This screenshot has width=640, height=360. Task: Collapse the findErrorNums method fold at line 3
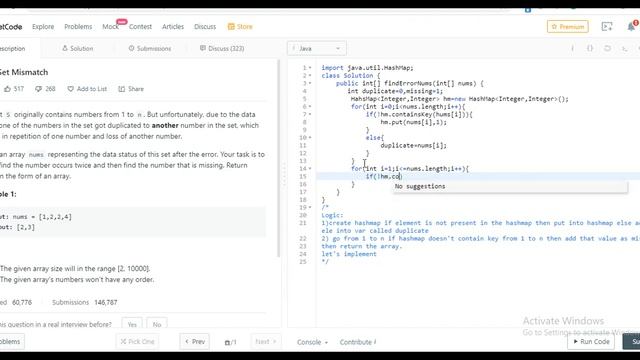(310, 83)
